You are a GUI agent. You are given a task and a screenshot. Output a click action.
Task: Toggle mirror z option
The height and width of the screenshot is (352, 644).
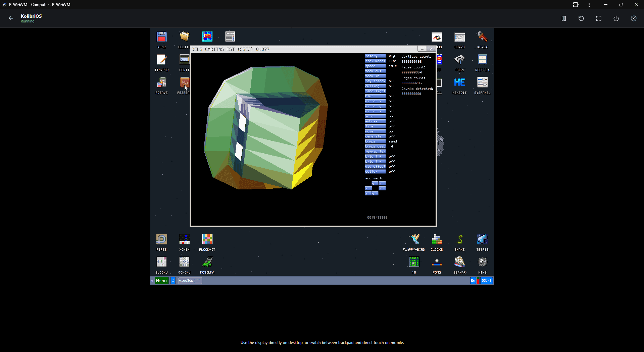[375, 111]
